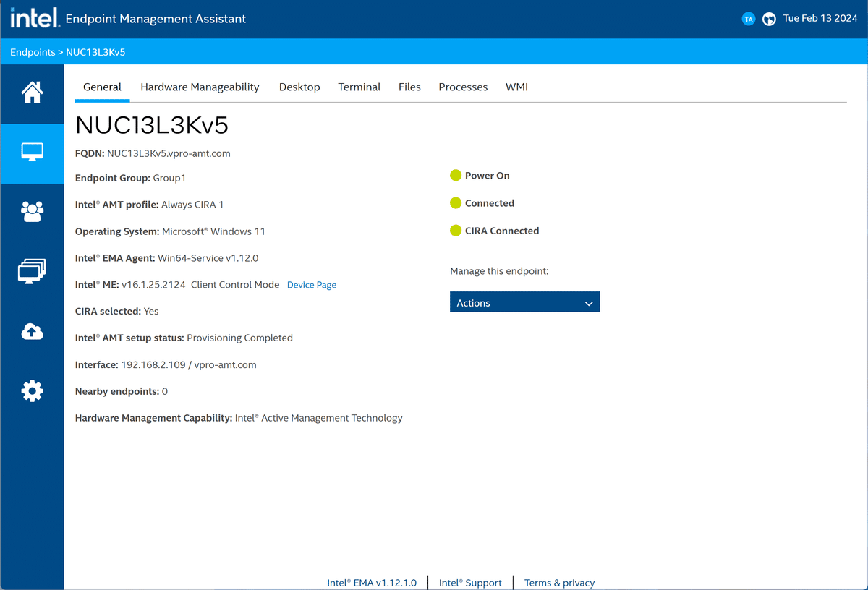
Task: Click Manage this endpoint label
Action: pyautogui.click(x=499, y=271)
